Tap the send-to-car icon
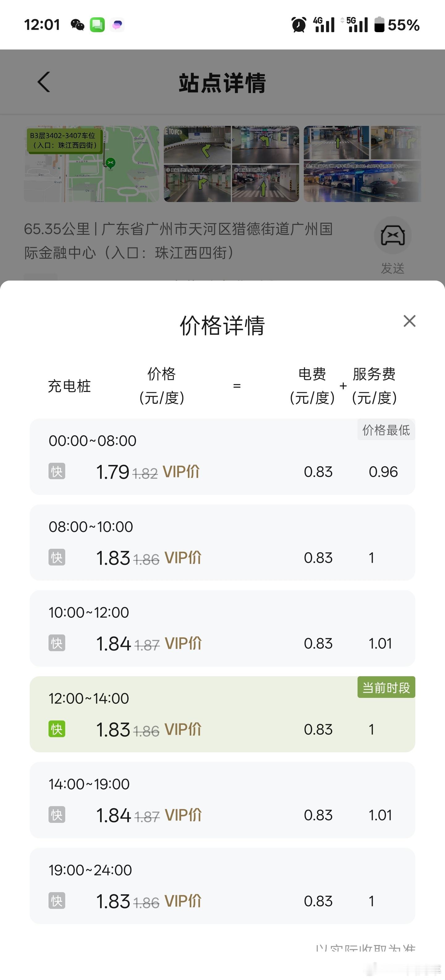The image size is (445, 980). [x=392, y=236]
